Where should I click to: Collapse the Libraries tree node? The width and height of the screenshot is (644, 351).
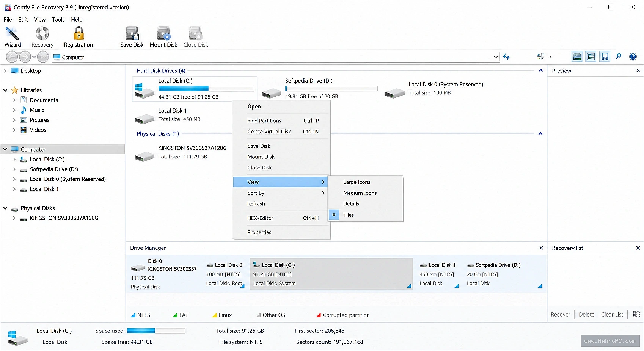click(x=5, y=90)
